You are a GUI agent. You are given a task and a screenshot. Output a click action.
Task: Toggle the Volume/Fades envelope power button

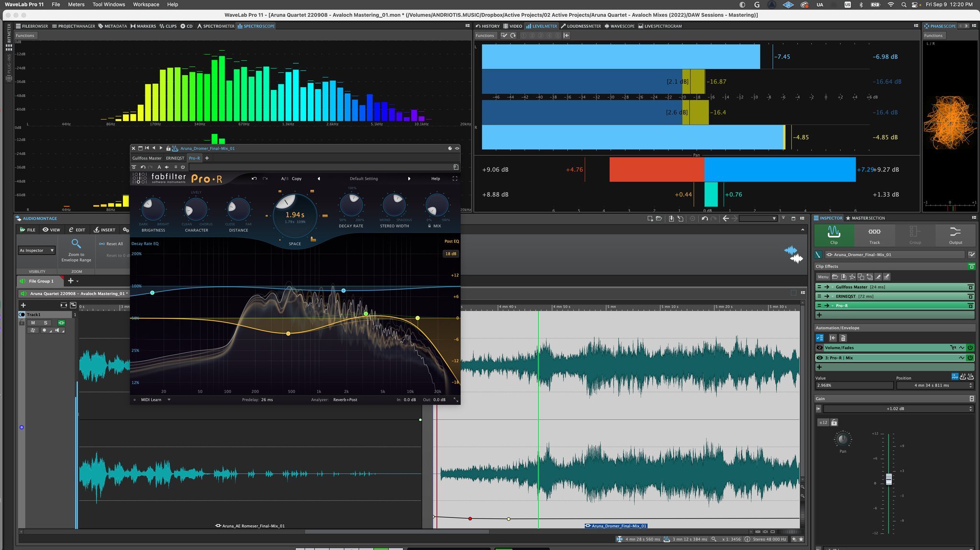click(970, 348)
